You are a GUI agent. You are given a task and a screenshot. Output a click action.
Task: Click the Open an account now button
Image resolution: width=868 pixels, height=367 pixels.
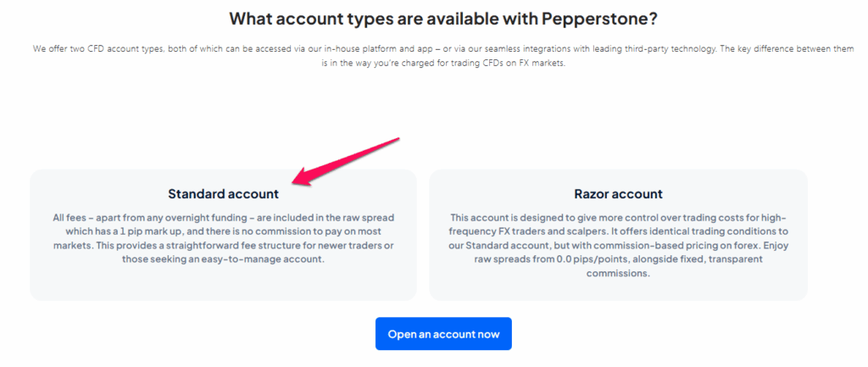443,334
